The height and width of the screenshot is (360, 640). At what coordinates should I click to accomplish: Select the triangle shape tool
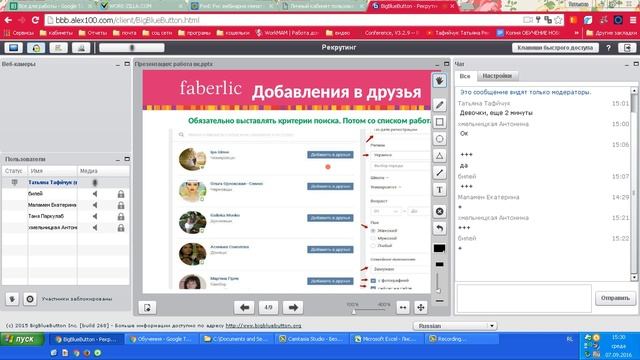439,156
